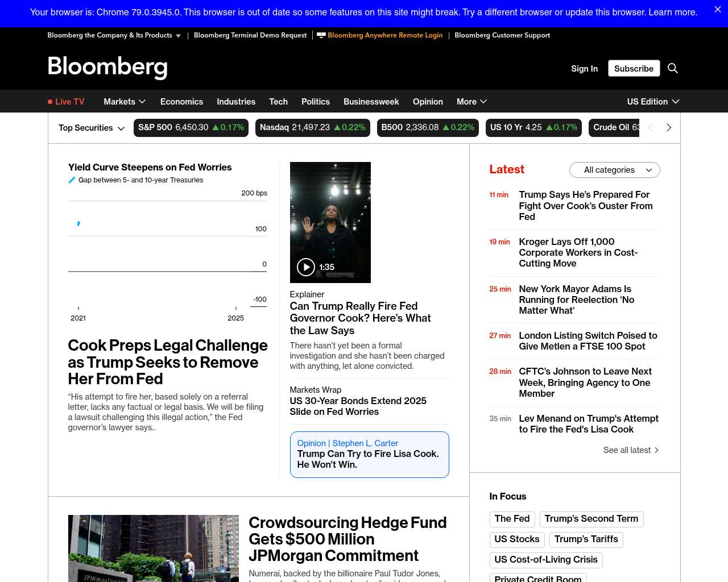Select Trump's Second Term tag
The height and width of the screenshot is (582, 728).
coord(591,519)
